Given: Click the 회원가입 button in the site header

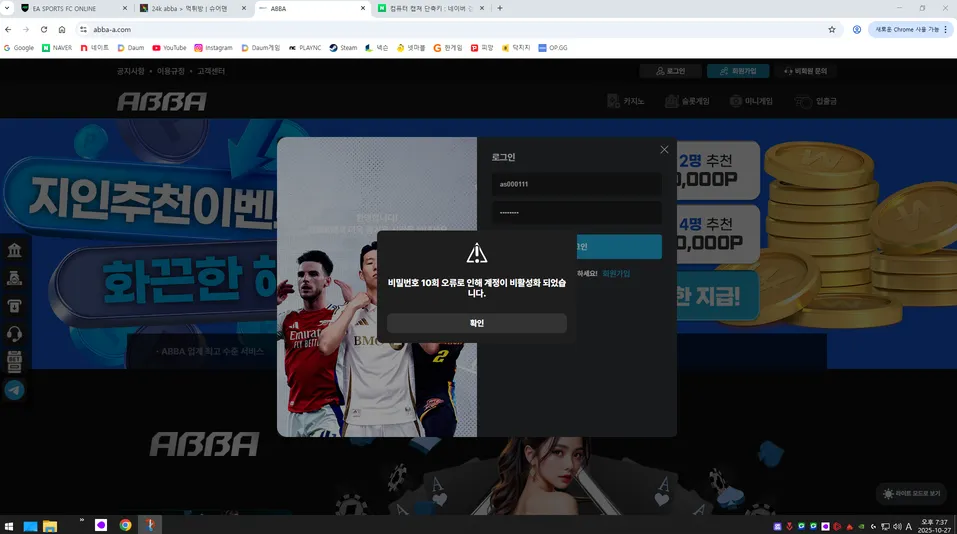Looking at the screenshot, I should (738, 71).
